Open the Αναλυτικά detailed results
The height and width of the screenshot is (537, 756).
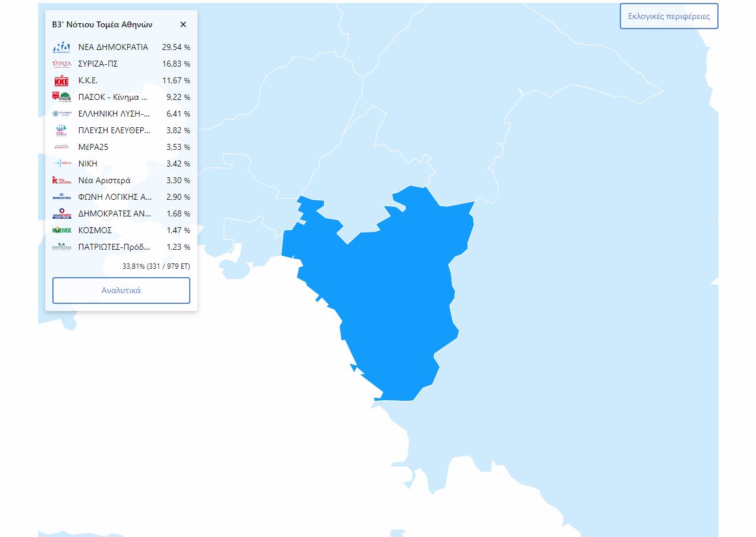tap(121, 291)
